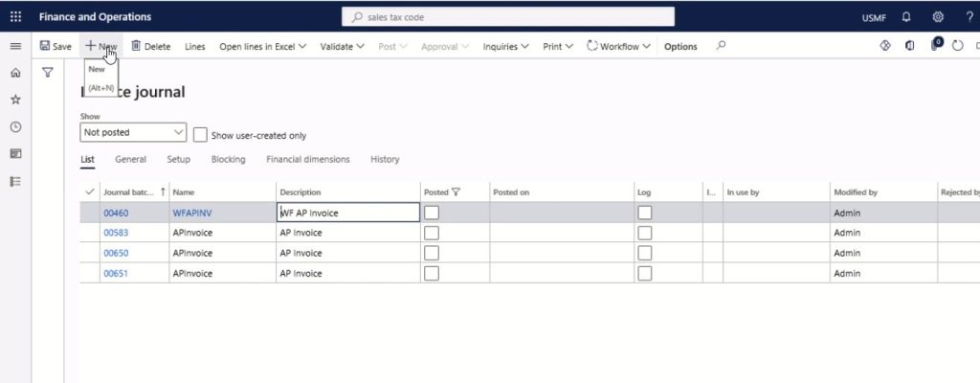This screenshot has width=980, height=383.
Task: Open in Microsoft Office icon
Action: [x=910, y=46]
